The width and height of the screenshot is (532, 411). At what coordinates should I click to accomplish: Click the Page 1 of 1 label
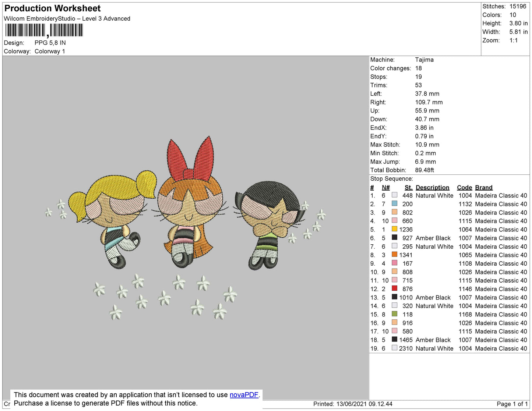512,404
